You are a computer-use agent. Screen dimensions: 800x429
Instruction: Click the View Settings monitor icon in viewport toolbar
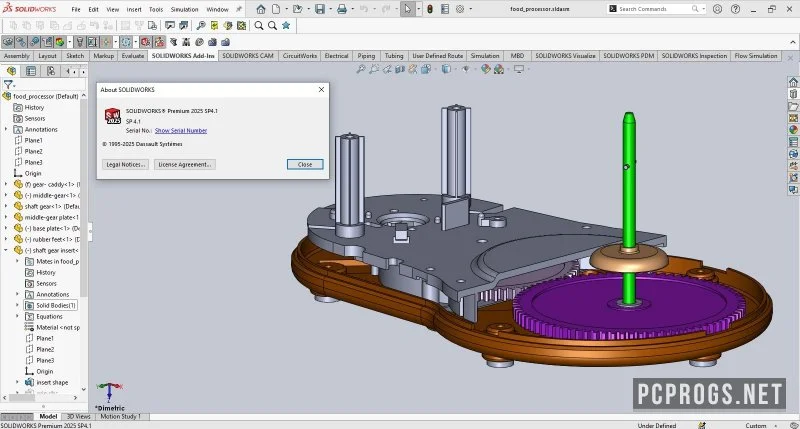point(519,69)
